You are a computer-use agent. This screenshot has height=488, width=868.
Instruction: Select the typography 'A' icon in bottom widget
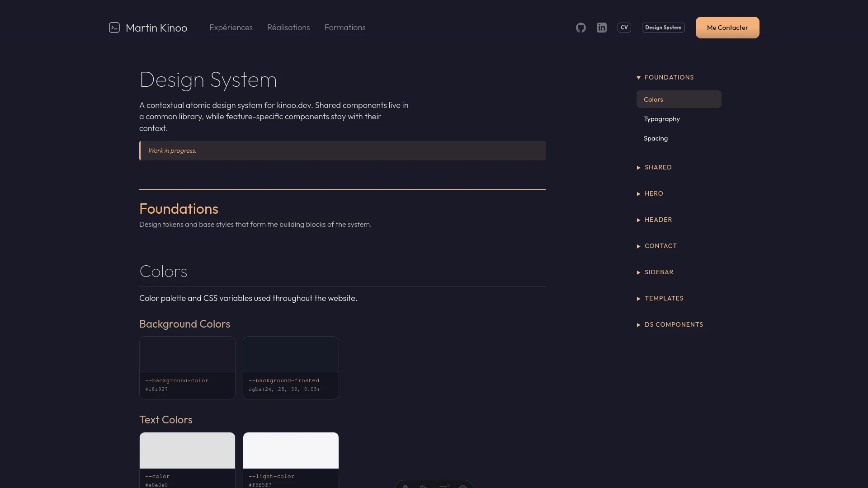coord(405,487)
